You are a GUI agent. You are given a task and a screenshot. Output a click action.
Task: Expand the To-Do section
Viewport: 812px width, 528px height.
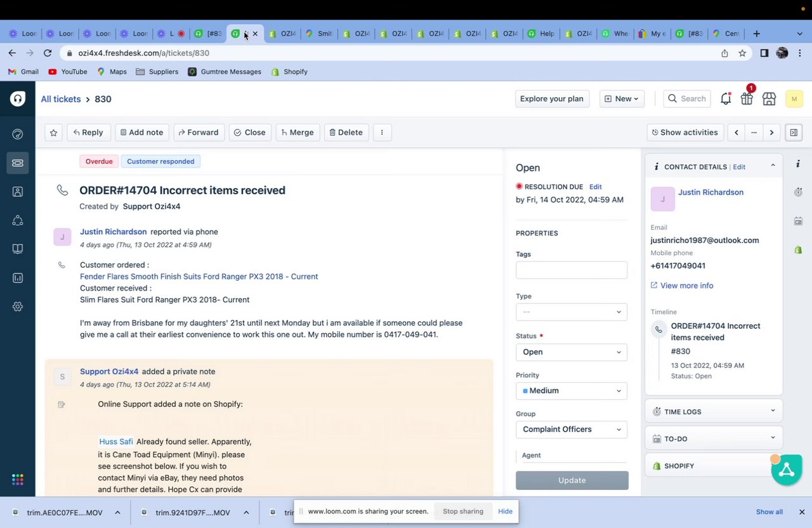coord(714,439)
